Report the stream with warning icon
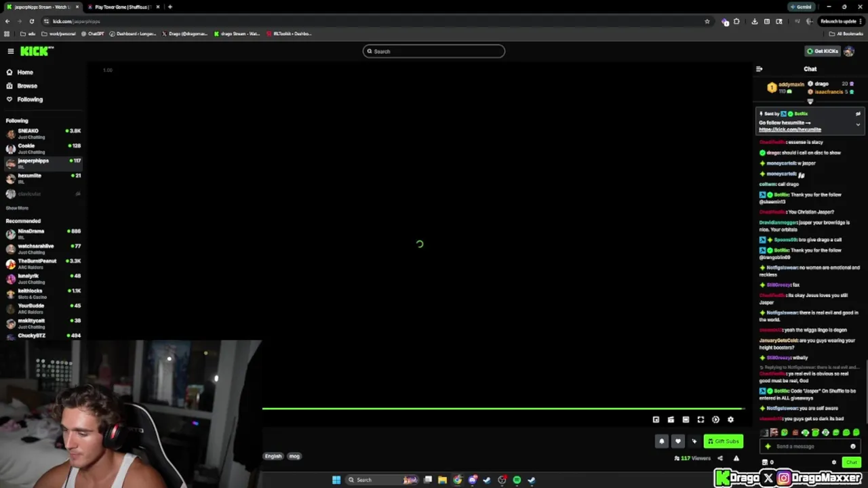 (736, 458)
